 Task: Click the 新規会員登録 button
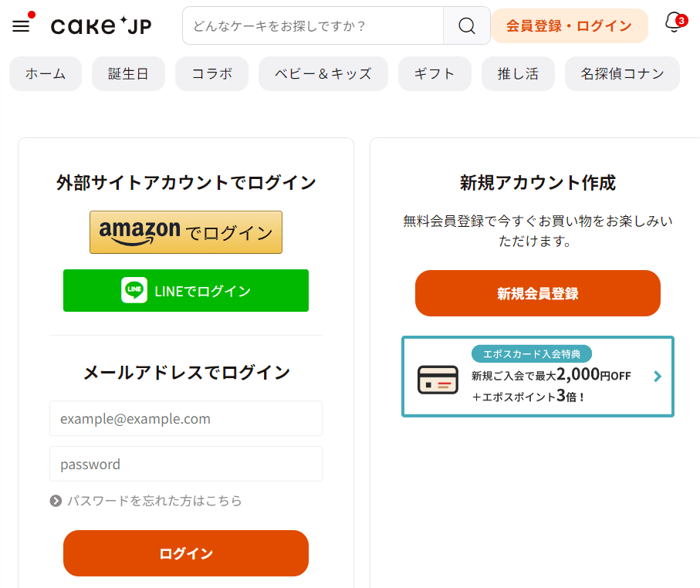point(537,293)
